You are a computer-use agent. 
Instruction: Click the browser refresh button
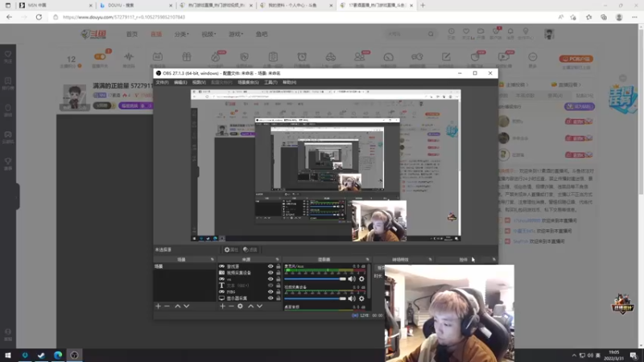[x=39, y=17]
